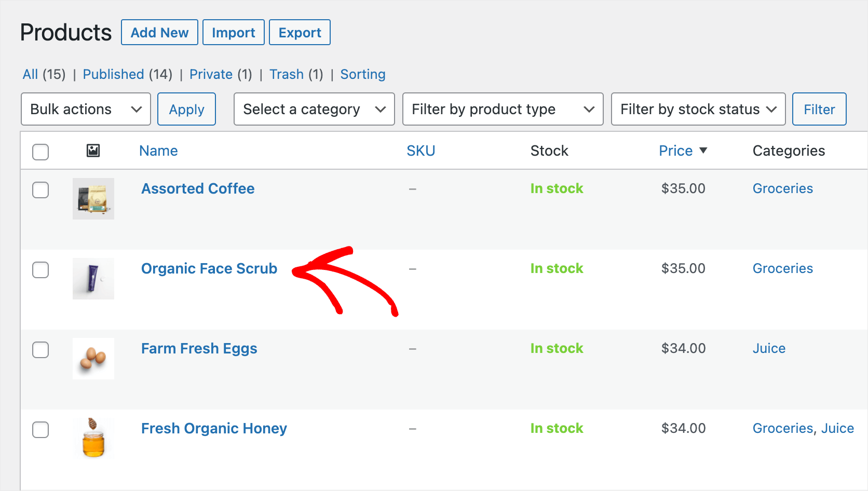
Task: Switch to the Published products view
Action: coord(113,74)
